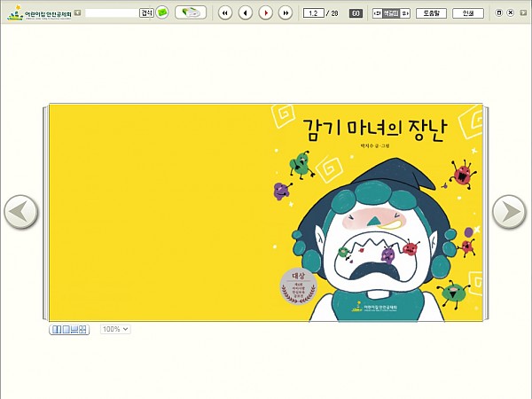The image size is (532, 399).
Task: Click the 대상 award badge on cover
Action: [298, 286]
